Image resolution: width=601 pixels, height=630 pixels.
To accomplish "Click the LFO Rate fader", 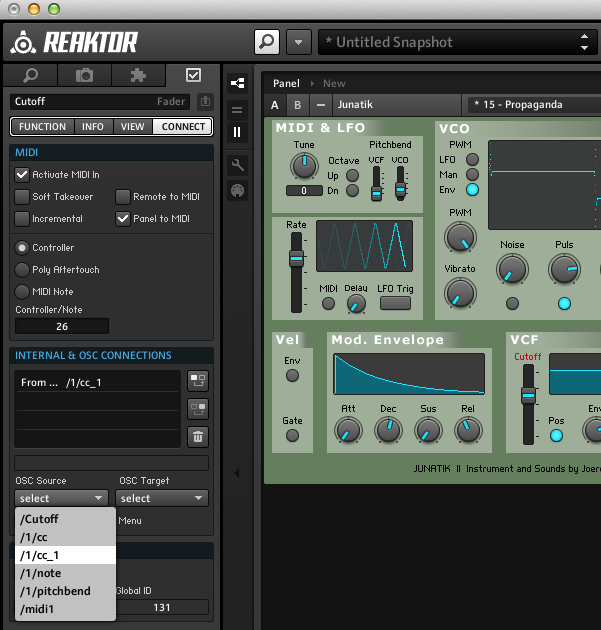I will tap(296, 272).
